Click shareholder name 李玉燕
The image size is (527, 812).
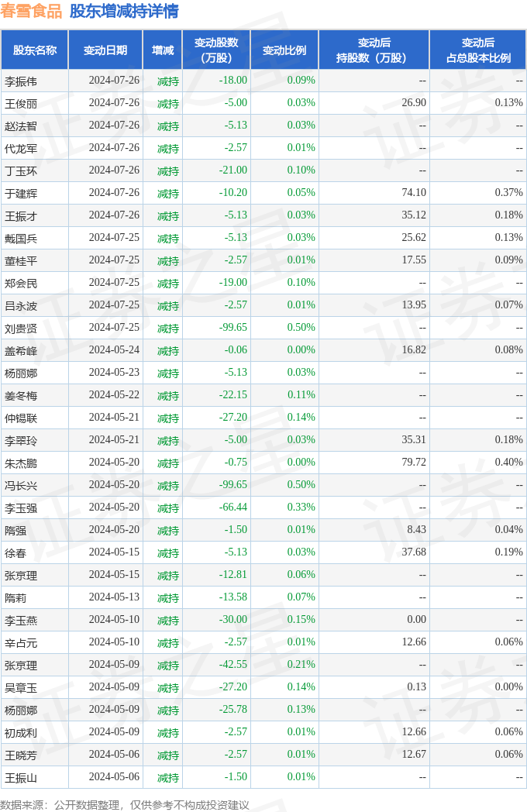(x=21, y=621)
